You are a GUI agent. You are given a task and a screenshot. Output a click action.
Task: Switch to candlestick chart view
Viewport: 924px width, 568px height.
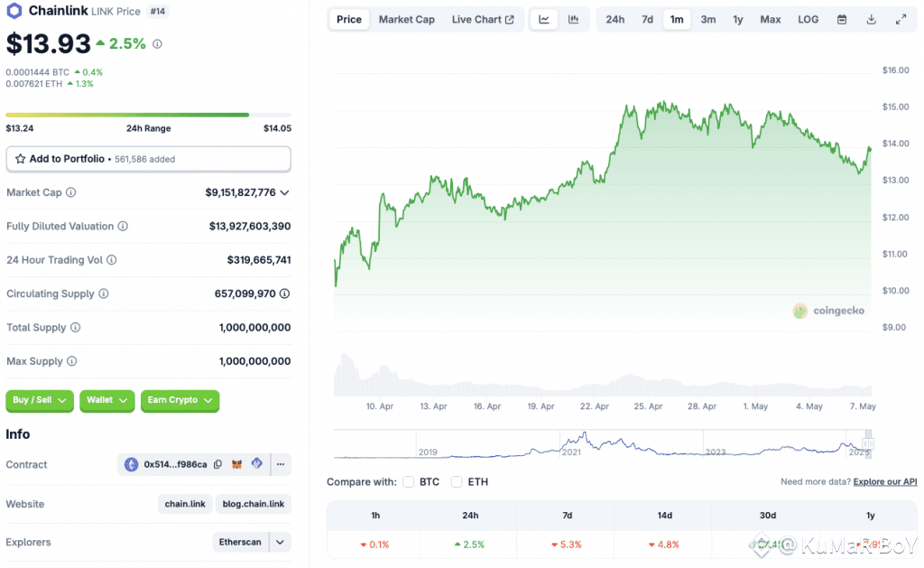573,20
